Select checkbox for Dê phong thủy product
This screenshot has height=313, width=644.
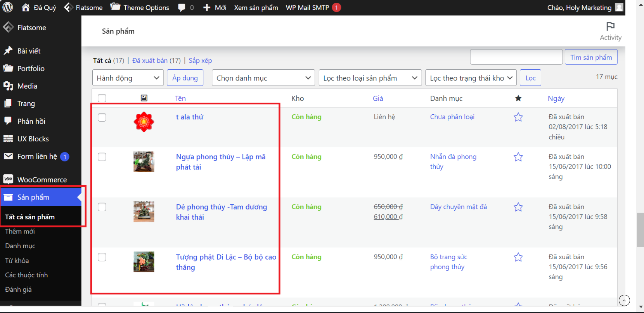click(102, 207)
